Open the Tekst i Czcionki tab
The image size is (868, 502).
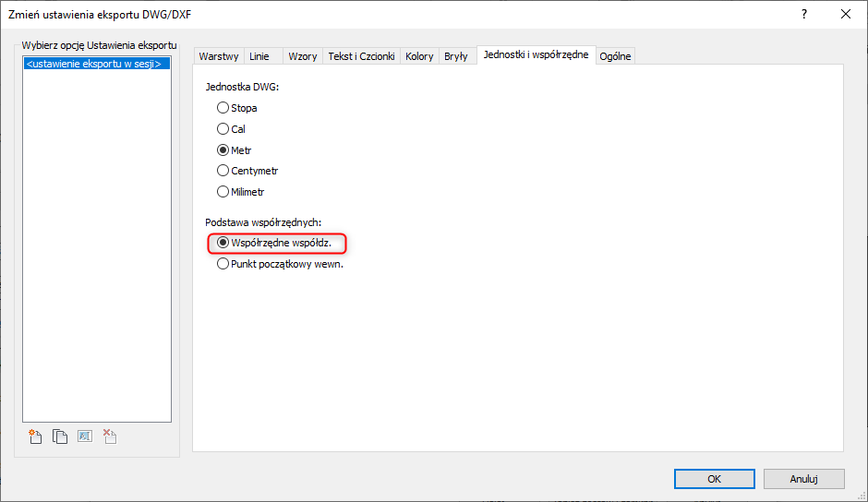coord(361,56)
